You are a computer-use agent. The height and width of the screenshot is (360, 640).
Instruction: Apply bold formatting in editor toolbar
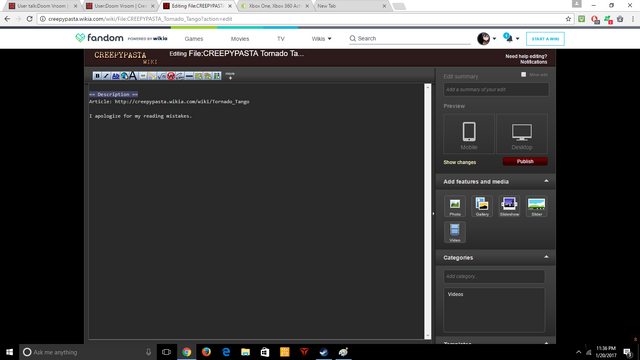[97, 76]
